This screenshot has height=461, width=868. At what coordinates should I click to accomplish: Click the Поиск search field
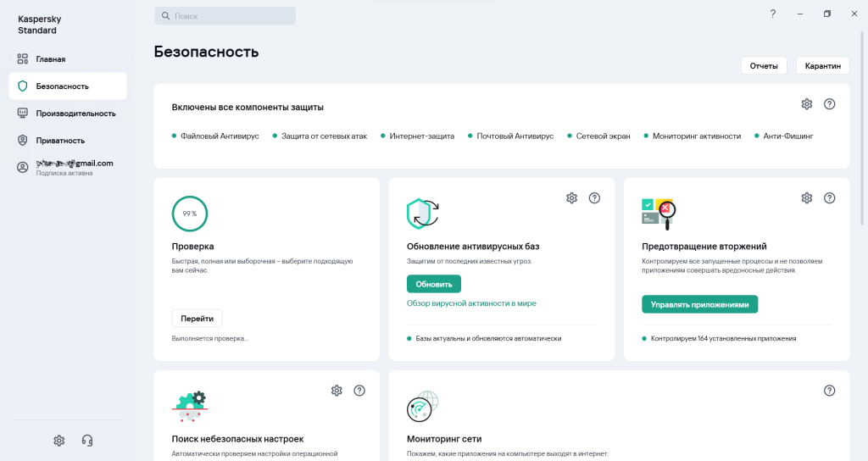click(225, 16)
